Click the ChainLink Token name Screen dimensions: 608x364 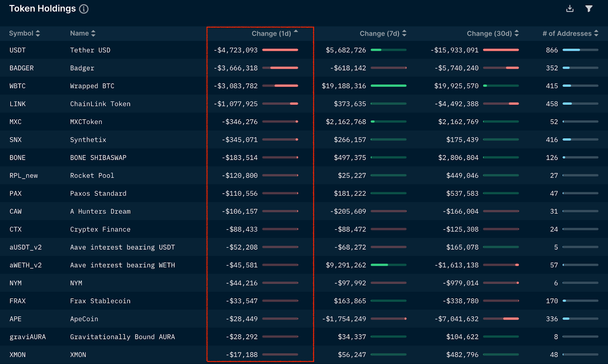click(x=100, y=104)
